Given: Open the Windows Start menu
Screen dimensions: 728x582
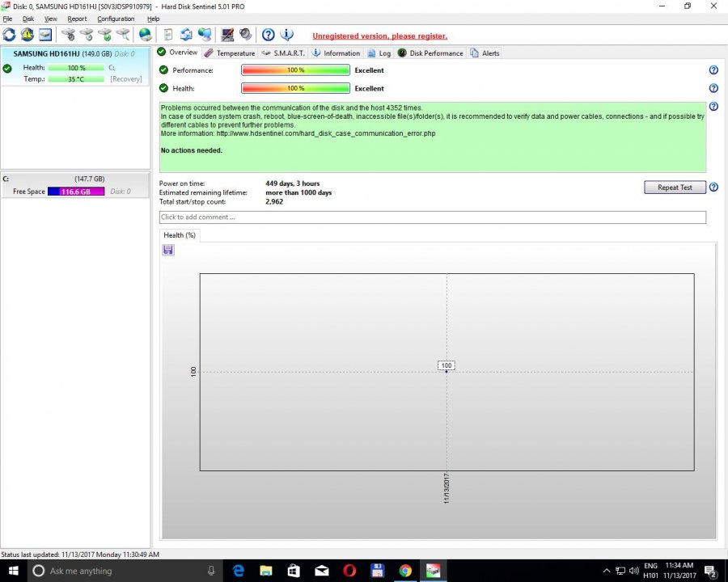Looking at the screenshot, I should [x=13, y=571].
